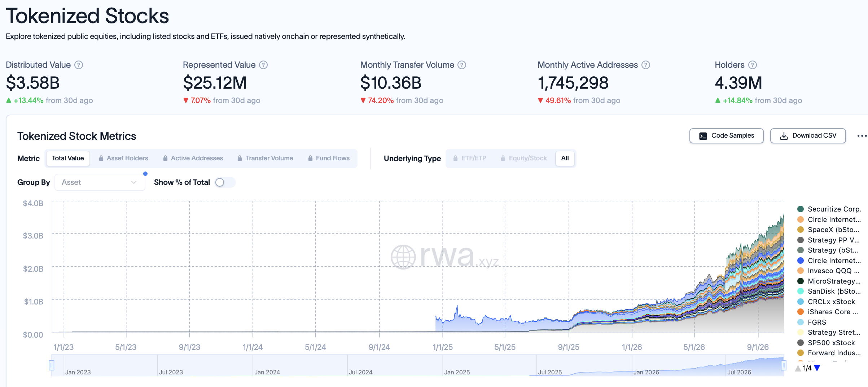The image size is (868, 387).
Task: Click the lock icon on Equity/Stock
Action: coord(503,158)
